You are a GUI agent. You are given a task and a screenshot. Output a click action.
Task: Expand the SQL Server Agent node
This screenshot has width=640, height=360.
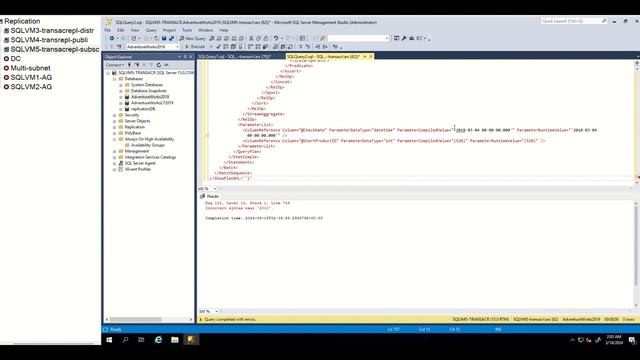pyautogui.click(x=115, y=163)
